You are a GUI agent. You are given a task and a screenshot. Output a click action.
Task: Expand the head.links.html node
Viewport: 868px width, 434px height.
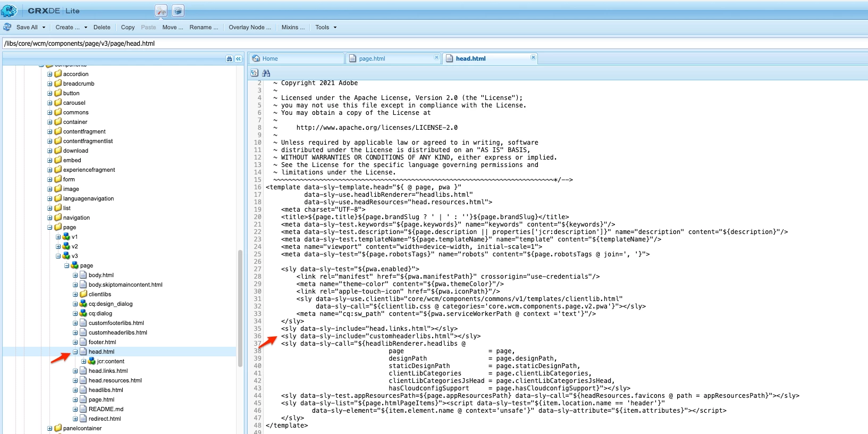click(x=75, y=371)
